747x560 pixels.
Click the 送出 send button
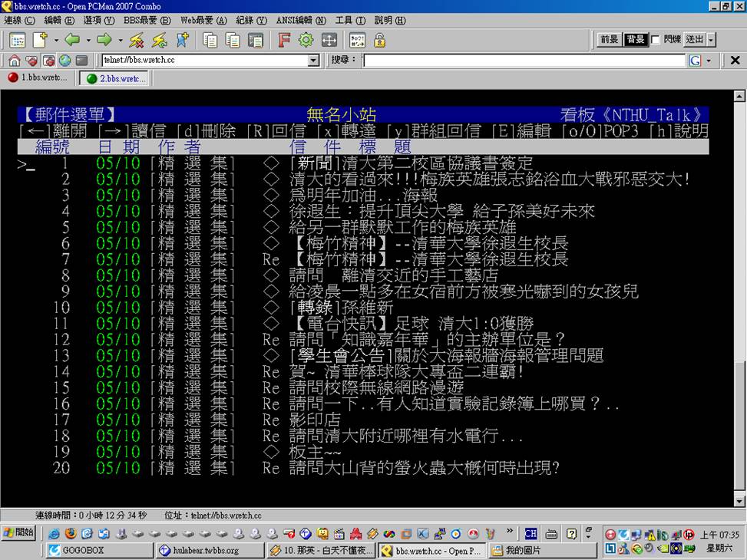pos(694,40)
